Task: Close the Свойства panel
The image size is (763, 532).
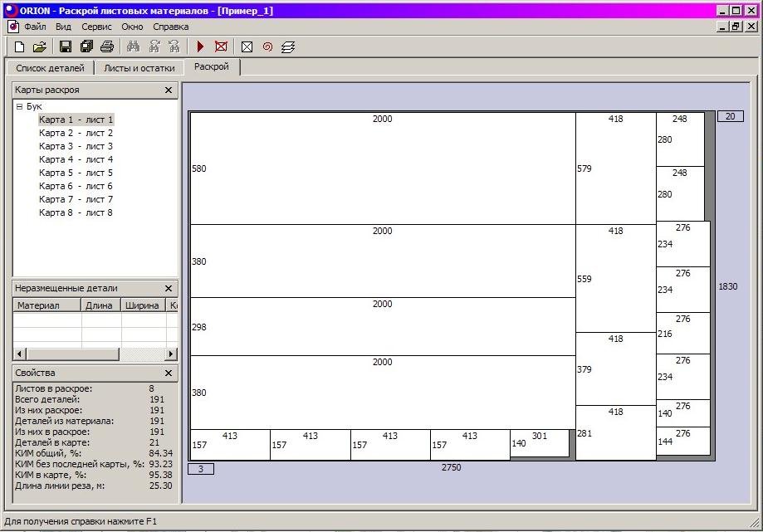Action: pos(169,373)
